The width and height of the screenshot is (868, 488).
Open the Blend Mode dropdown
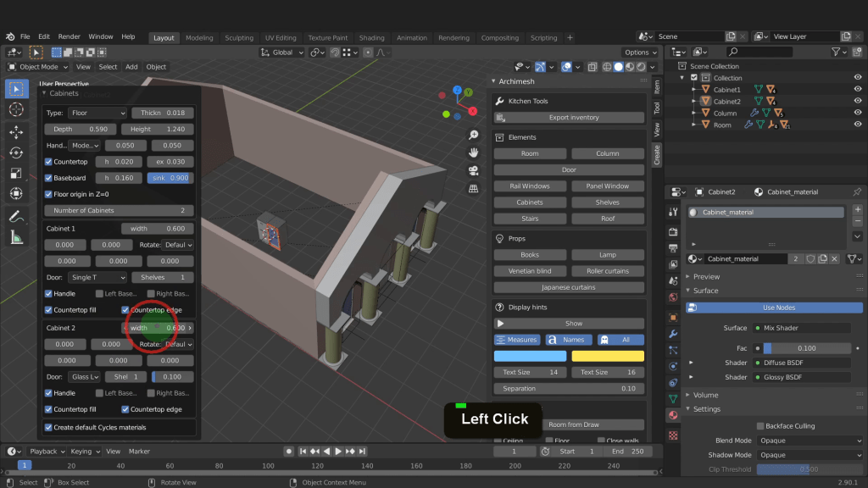pyautogui.click(x=809, y=441)
